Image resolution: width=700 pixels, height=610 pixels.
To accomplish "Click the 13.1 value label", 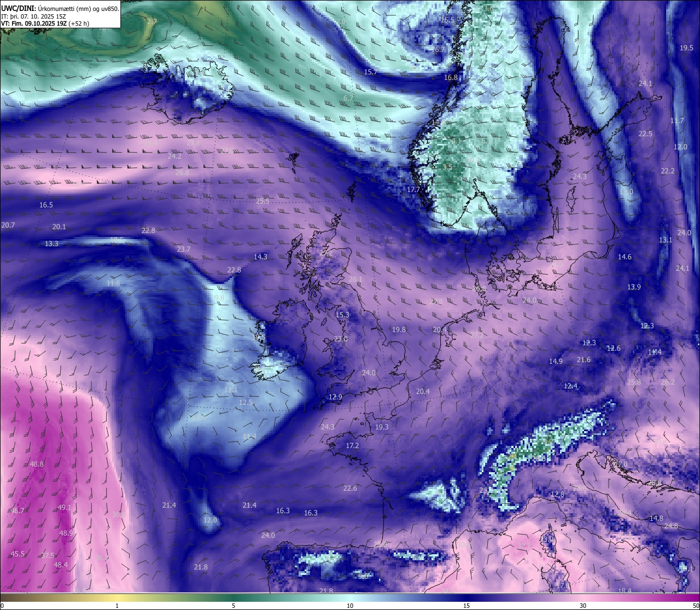I will (x=666, y=240).
